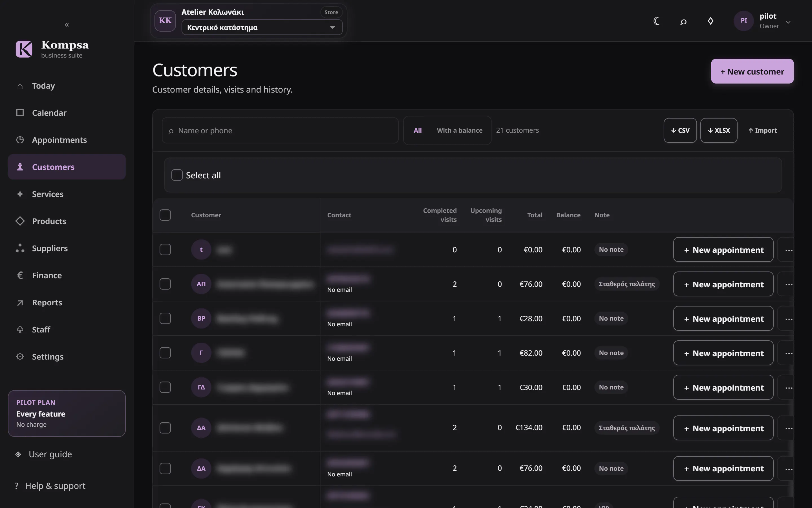Viewport: 812px width, 508px height.
Task: Click the Upcoming visits column header
Action: click(486, 215)
